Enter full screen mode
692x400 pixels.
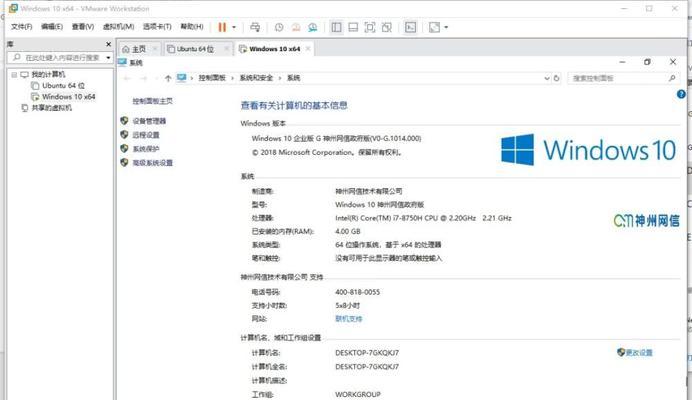[370, 27]
